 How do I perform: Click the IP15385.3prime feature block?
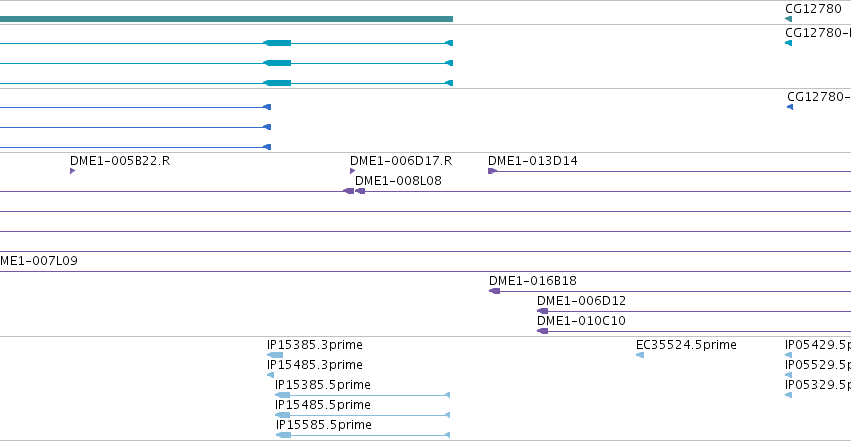[275, 355]
